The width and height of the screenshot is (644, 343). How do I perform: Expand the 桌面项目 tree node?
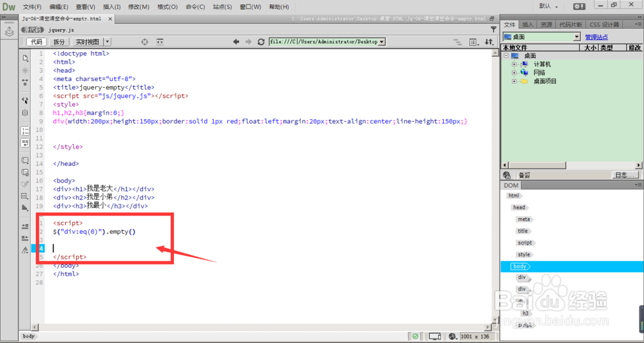click(514, 81)
